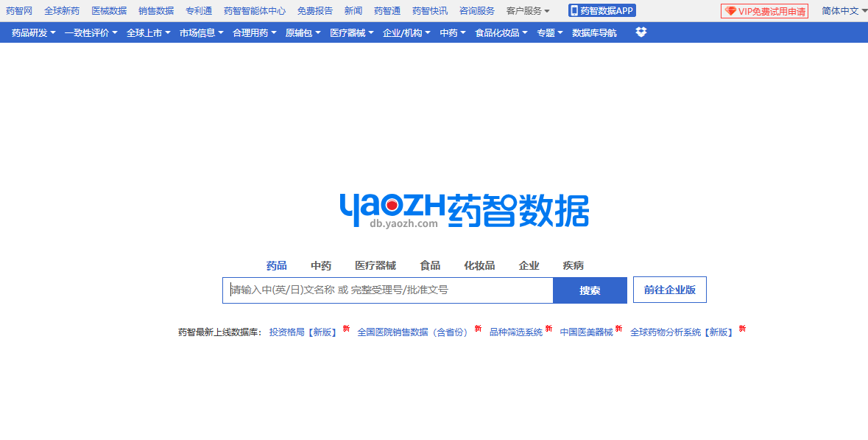Select the 企业 search tab
The image size is (868, 440).
529,265
